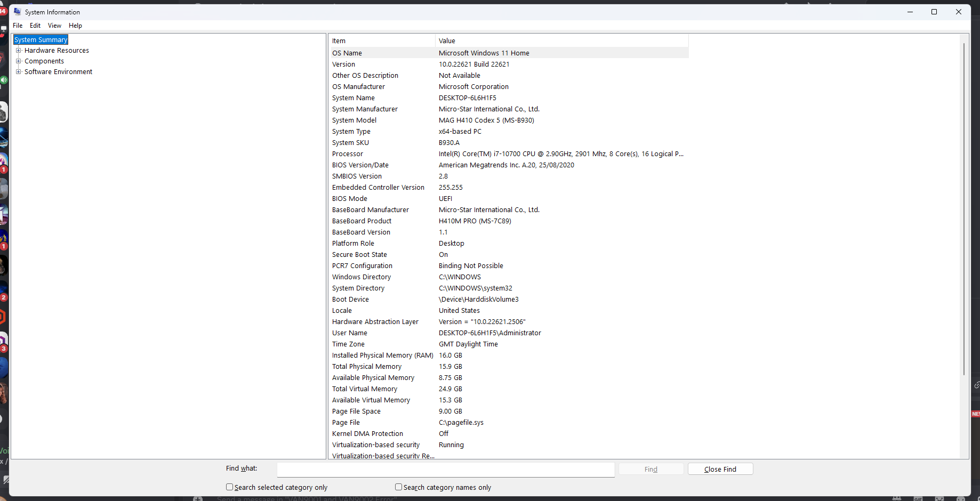
Task: Click the Item column header
Action: (383, 41)
